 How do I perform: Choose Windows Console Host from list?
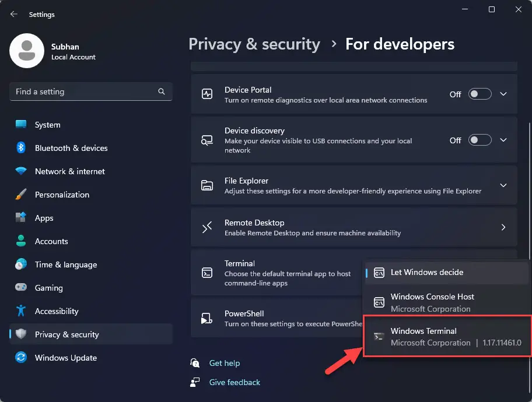click(x=446, y=302)
